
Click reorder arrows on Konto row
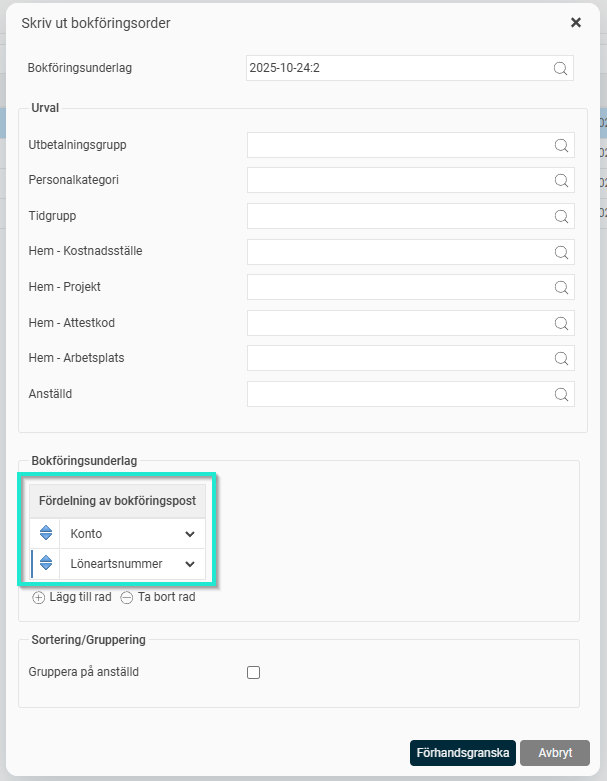[46, 533]
